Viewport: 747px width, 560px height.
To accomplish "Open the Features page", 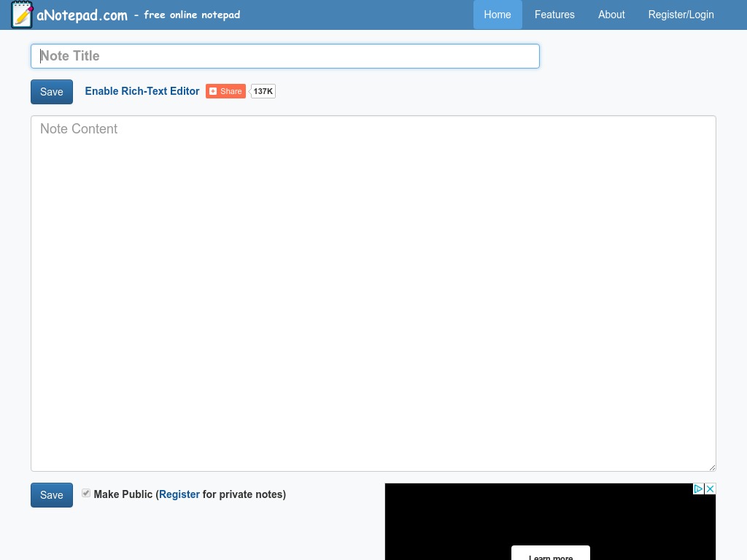I will pos(554,15).
